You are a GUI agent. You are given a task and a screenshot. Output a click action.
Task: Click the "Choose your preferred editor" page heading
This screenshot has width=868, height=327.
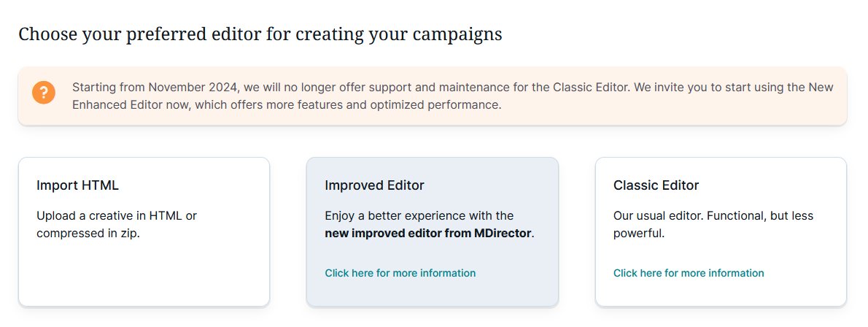pyautogui.click(x=260, y=34)
